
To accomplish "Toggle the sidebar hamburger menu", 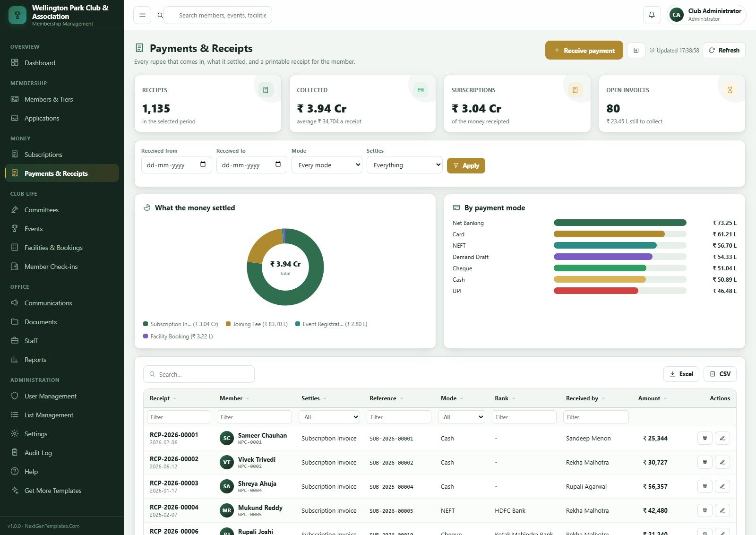I will click(142, 15).
